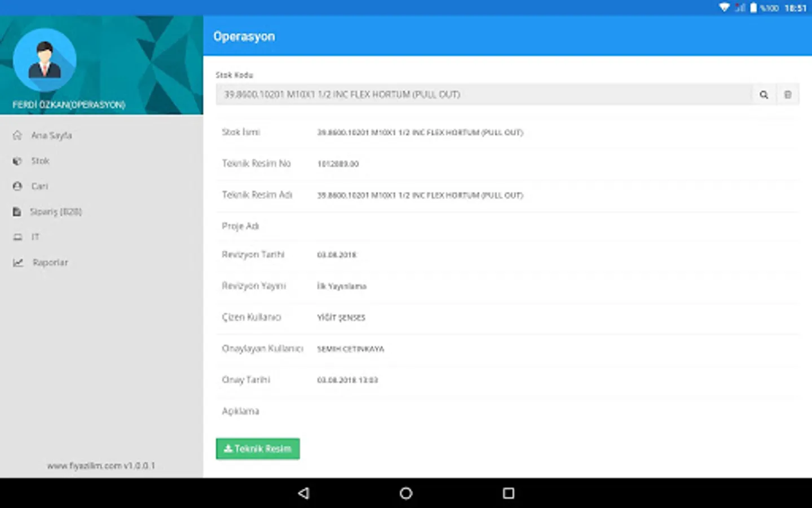Screen dimensions: 812x508
Task: Tap the battery status icon
Action: [753, 8]
